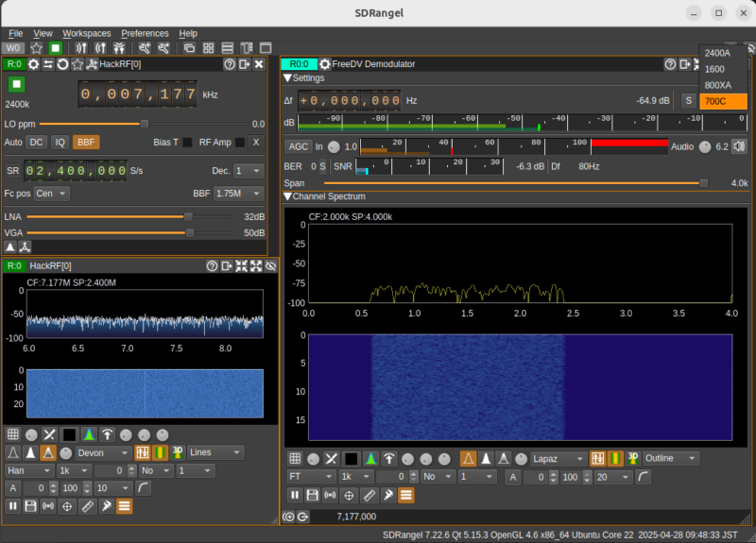This screenshot has width=756, height=543.
Task: Click the audio mute speaker icon
Action: coord(738,146)
